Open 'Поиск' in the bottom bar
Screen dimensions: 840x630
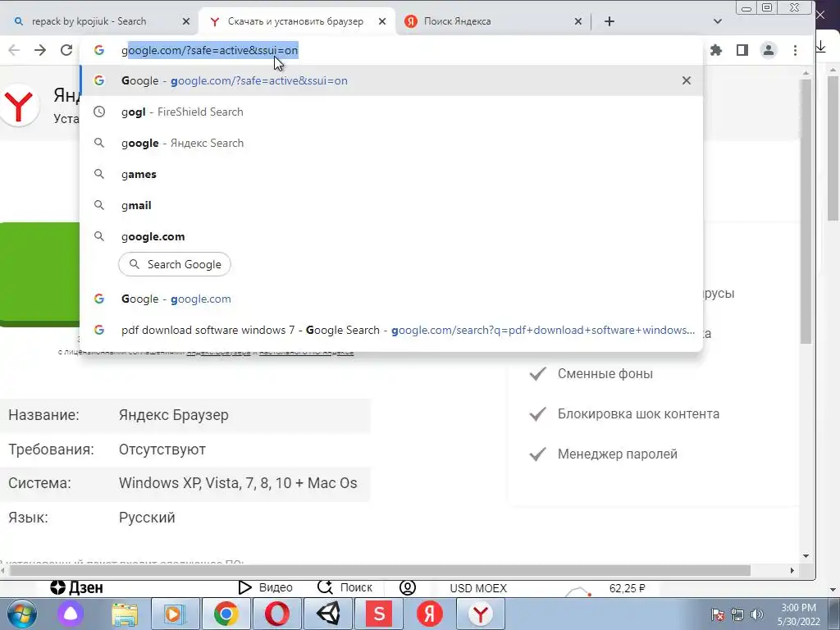click(x=345, y=587)
